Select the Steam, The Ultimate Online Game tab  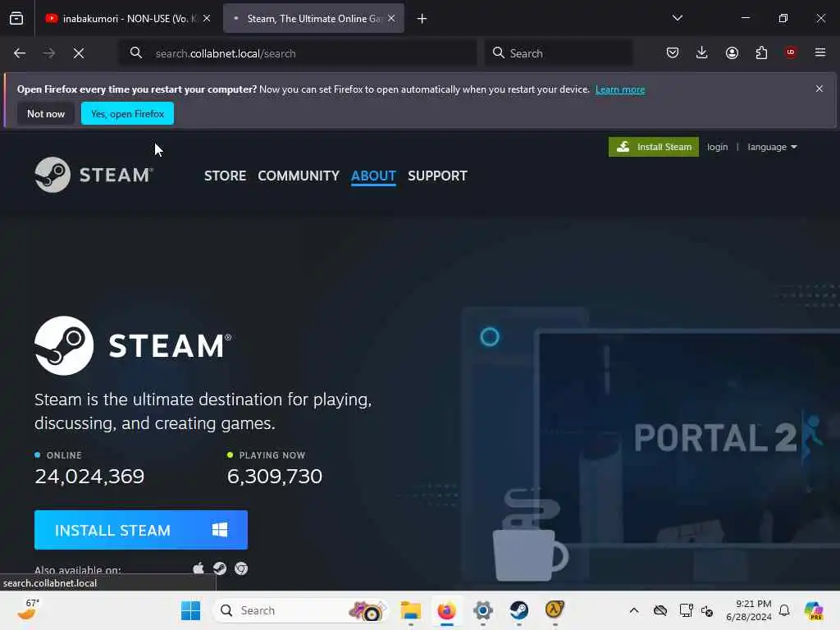(314, 18)
